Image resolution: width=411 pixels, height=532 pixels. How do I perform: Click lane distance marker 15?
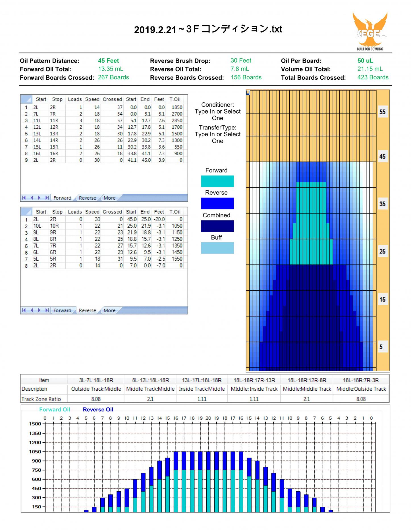(x=383, y=299)
